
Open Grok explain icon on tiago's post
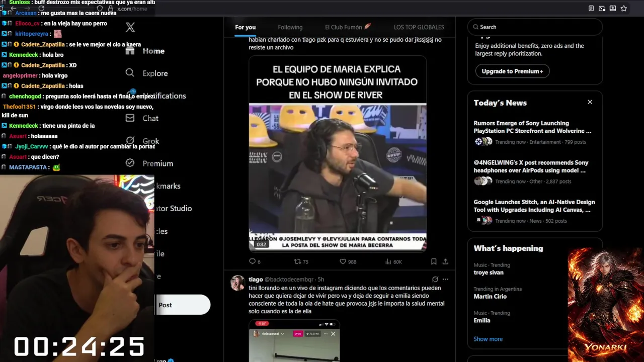[x=435, y=279]
